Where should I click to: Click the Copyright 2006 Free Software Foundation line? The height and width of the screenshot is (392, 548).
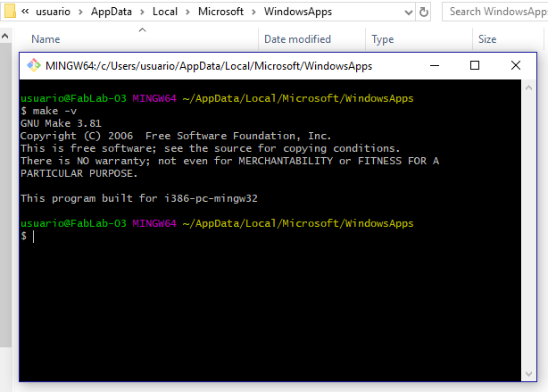[x=176, y=136]
